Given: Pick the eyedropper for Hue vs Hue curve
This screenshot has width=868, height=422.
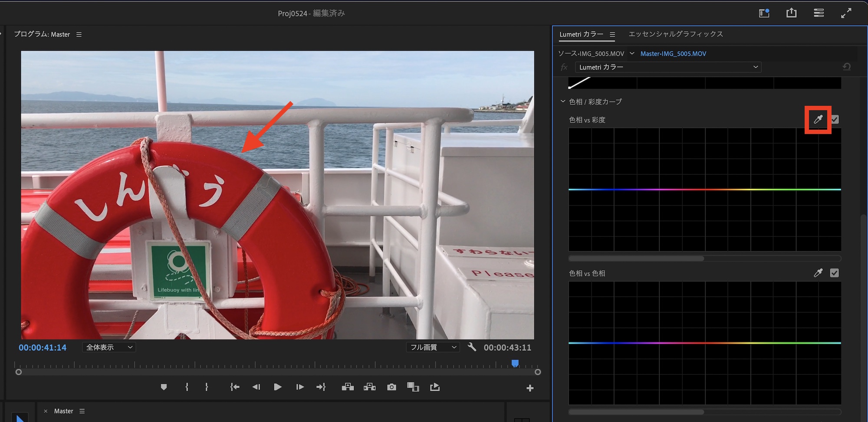Looking at the screenshot, I should click(x=818, y=273).
